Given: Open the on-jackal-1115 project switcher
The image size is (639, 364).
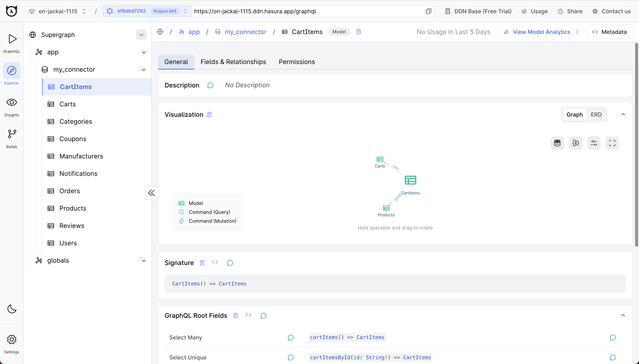Looking at the screenshot, I should pyautogui.click(x=58, y=11).
